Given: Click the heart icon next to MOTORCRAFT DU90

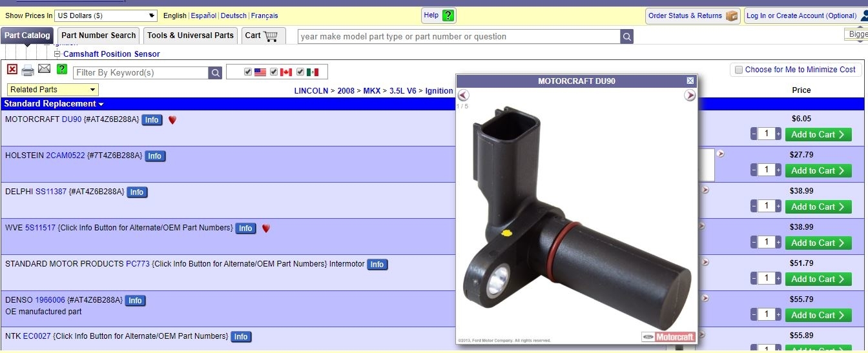Looking at the screenshot, I should tap(172, 120).
